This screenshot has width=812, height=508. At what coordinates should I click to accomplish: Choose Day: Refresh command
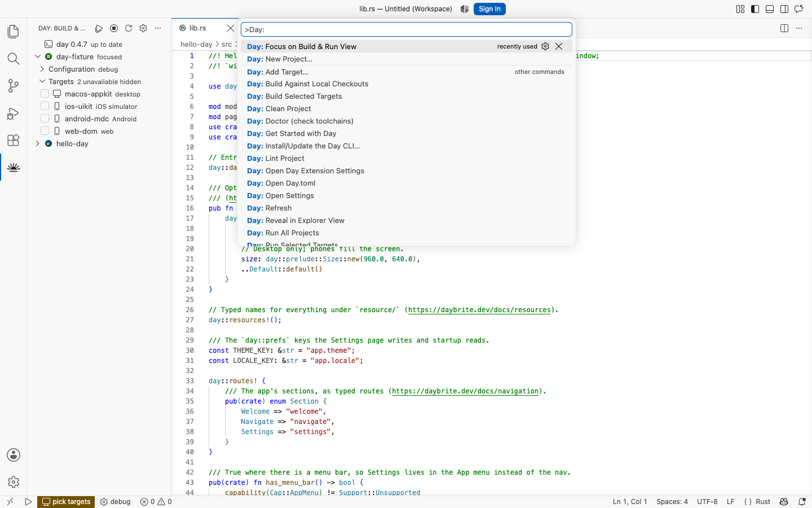click(x=407, y=208)
